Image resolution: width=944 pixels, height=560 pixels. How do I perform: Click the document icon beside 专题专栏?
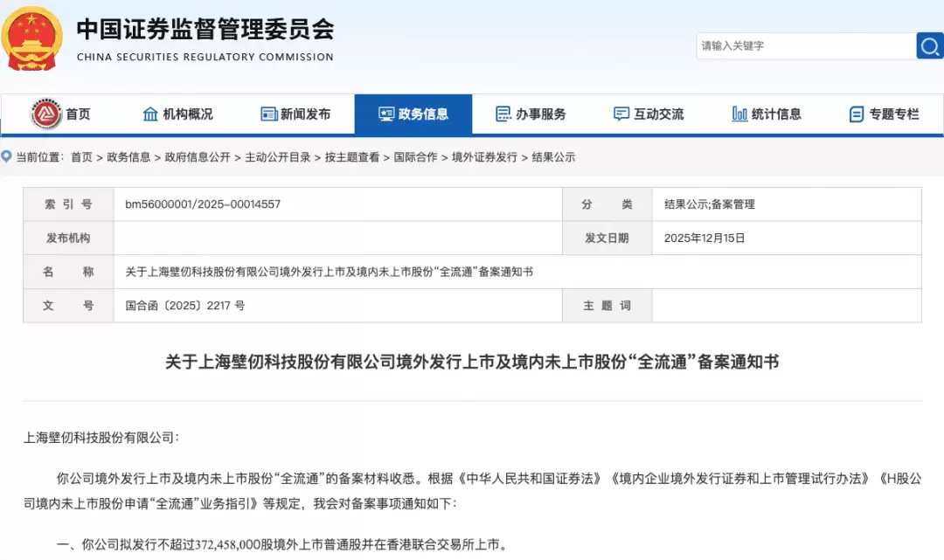point(856,114)
